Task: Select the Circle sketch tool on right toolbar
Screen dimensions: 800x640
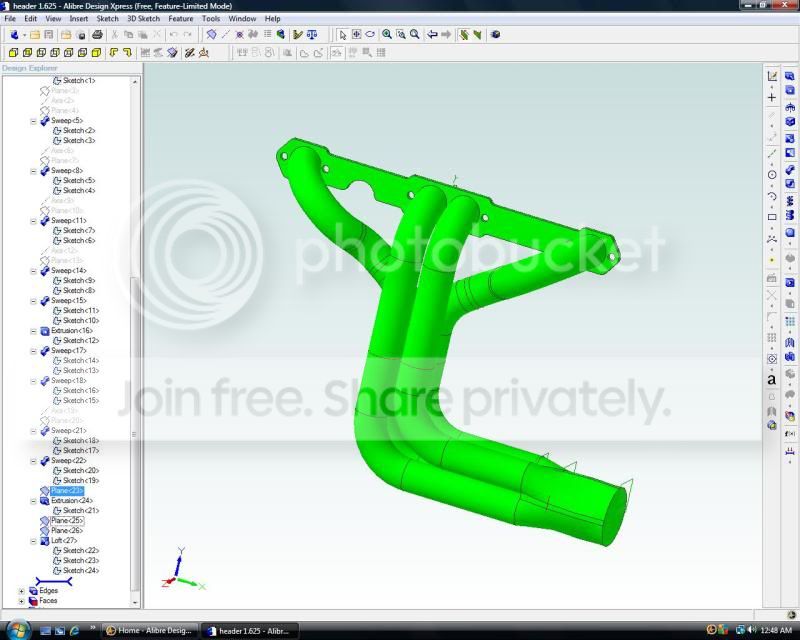Action: (772, 175)
